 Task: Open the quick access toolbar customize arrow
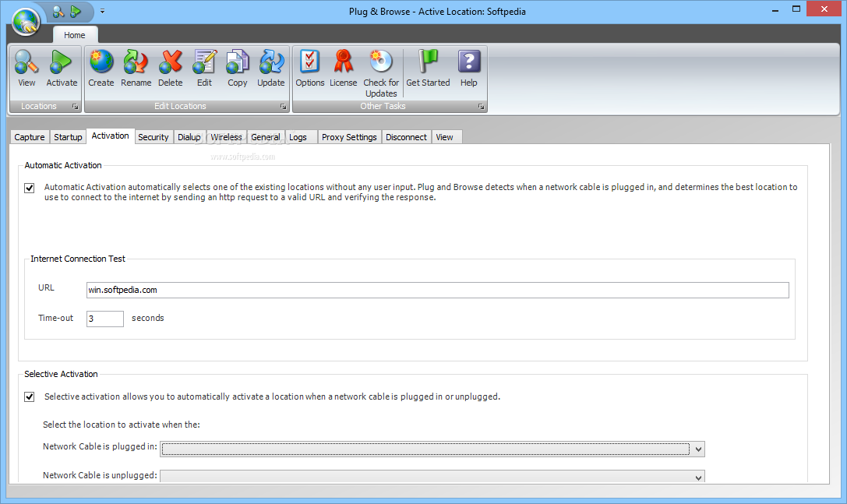point(102,12)
